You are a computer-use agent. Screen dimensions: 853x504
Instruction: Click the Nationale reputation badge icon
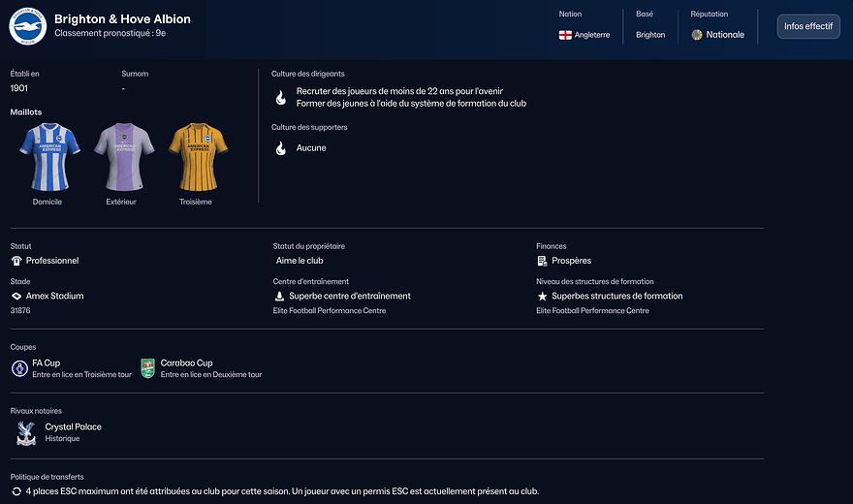pyautogui.click(x=697, y=35)
